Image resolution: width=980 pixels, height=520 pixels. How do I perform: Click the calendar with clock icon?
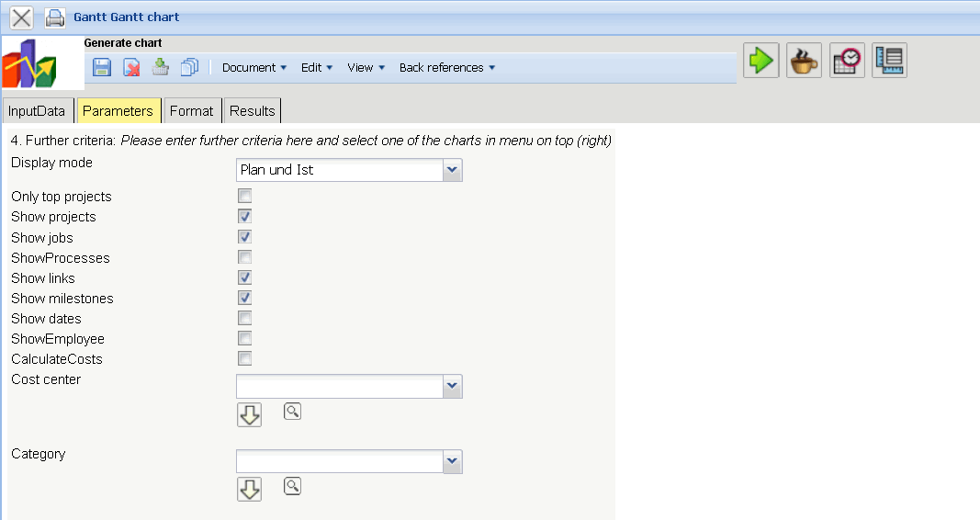pos(848,61)
